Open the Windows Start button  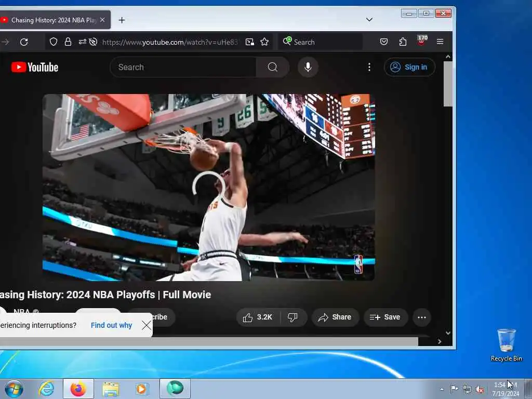pyautogui.click(x=14, y=389)
